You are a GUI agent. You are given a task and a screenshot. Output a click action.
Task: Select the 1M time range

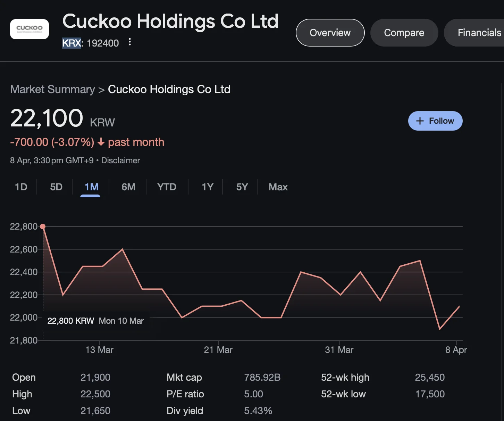pos(91,187)
